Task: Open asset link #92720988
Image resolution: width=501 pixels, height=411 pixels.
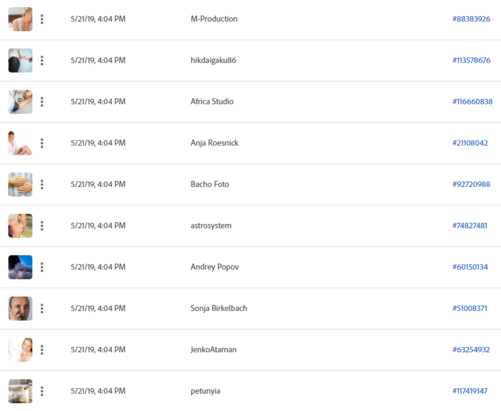Action: (x=471, y=184)
